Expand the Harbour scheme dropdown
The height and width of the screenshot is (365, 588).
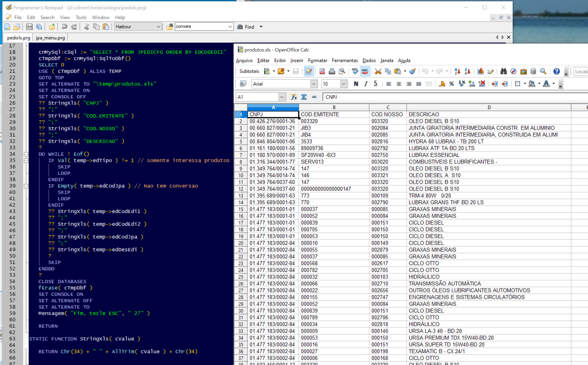(158, 27)
